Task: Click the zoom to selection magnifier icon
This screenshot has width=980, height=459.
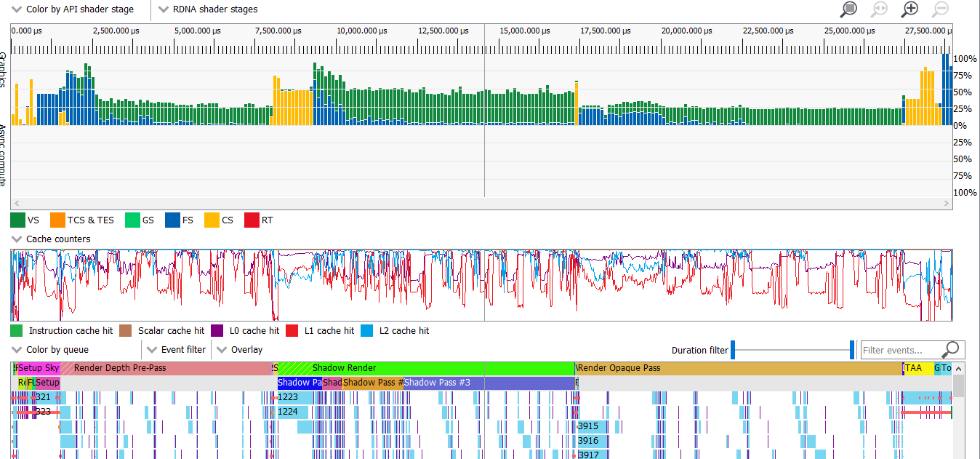Action: [x=848, y=9]
